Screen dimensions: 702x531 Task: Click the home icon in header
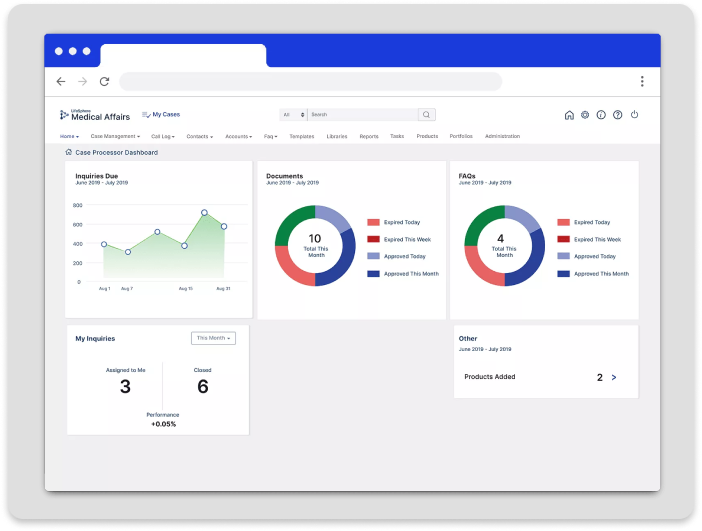pyautogui.click(x=569, y=115)
